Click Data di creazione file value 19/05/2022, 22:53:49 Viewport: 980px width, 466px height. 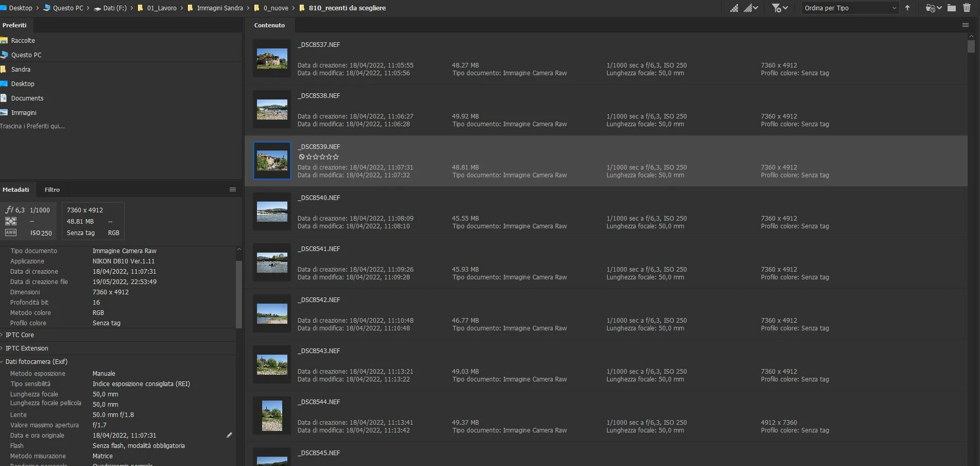pyautogui.click(x=125, y=281)
